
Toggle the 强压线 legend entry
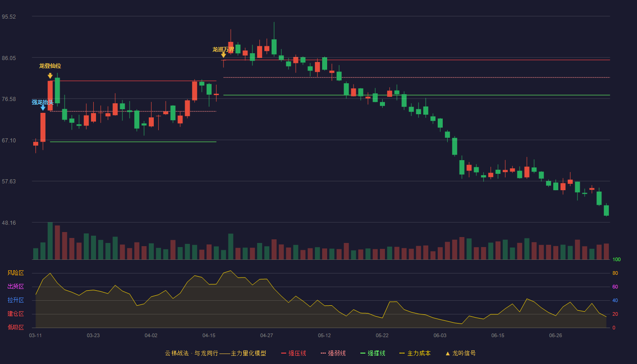tap(293, 354)
